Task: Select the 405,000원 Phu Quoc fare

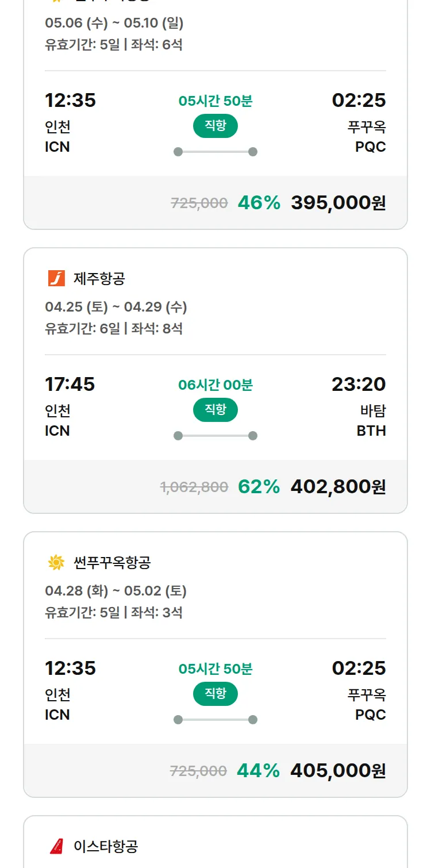Action: click(x=338, y=771)
